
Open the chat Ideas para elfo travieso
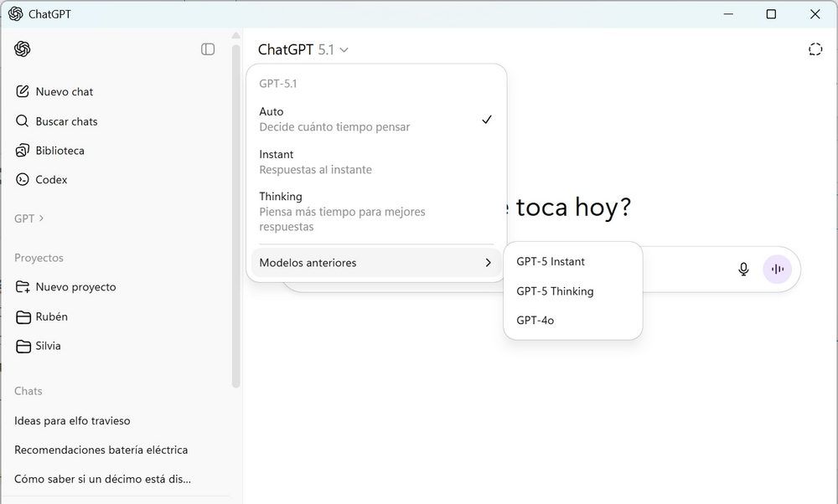pyautogui.click(x=72, y=420)
